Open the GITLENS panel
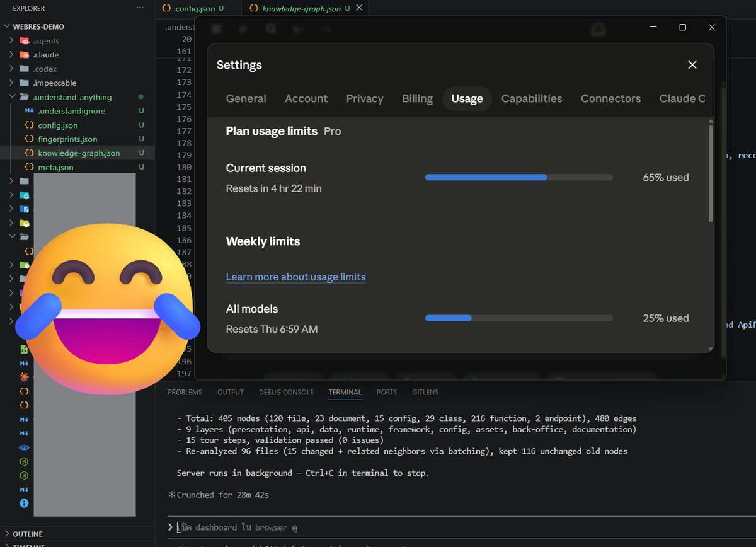The height and width of the screenshot is (547, 756). coord(425,392)
